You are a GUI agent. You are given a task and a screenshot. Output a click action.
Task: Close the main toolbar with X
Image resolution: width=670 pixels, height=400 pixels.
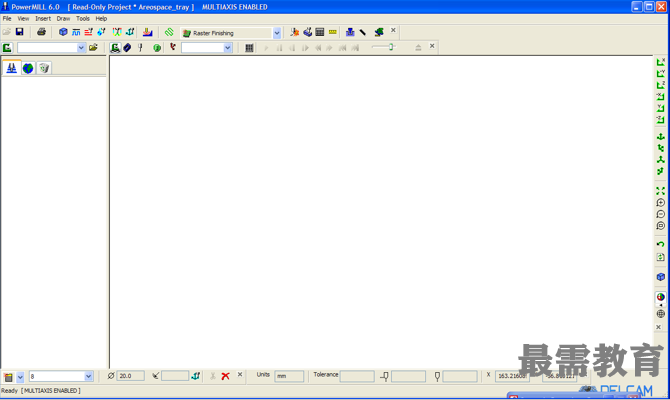click(x=393, y=30)
